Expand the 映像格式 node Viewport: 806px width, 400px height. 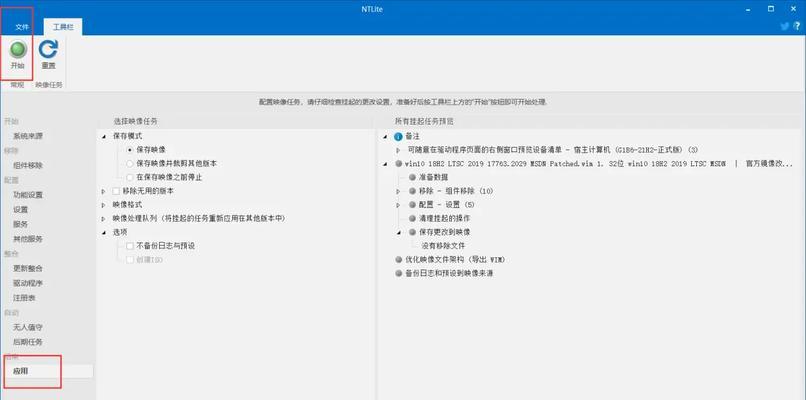pyautogui.click(x=104, y=205)
